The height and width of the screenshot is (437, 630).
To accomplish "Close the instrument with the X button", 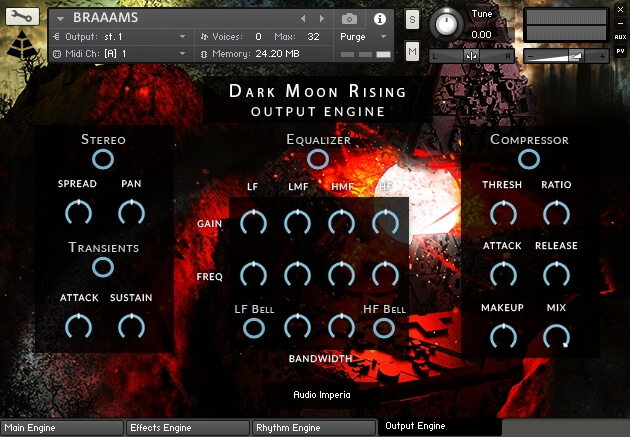I will pos(620,10).
